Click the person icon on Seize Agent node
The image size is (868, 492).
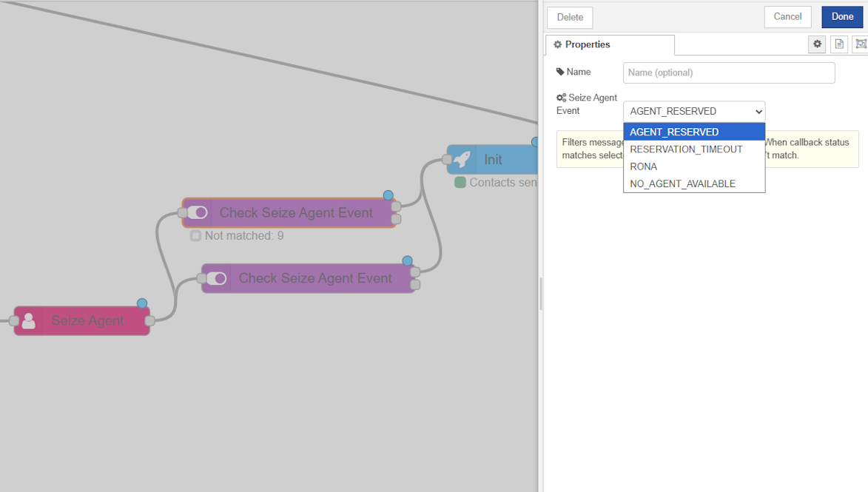click(28, 321)
